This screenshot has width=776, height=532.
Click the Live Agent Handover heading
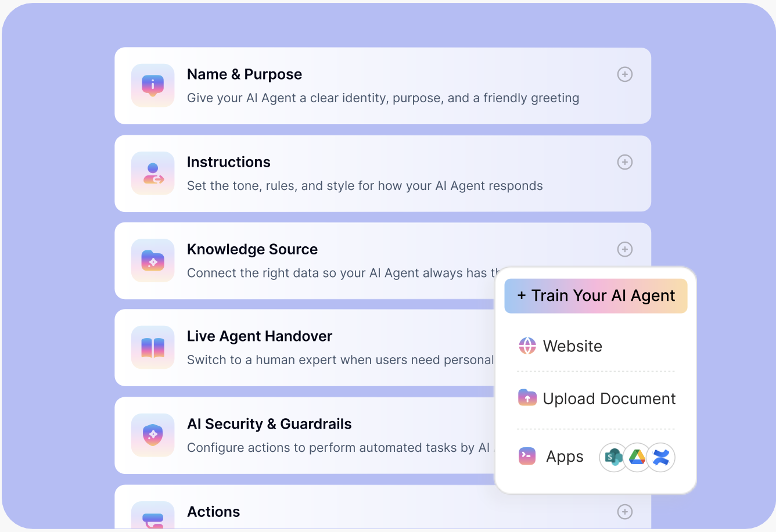click(x=260, y=336)
